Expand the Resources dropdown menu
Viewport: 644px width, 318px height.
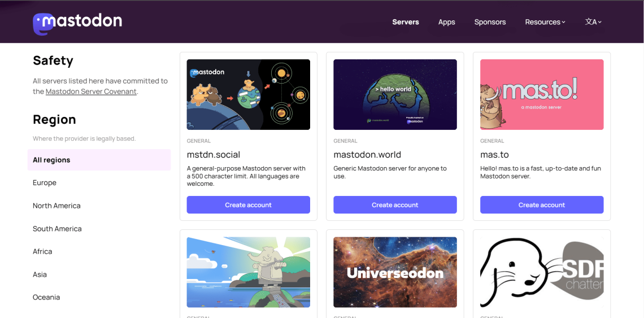tap(545, 22)
